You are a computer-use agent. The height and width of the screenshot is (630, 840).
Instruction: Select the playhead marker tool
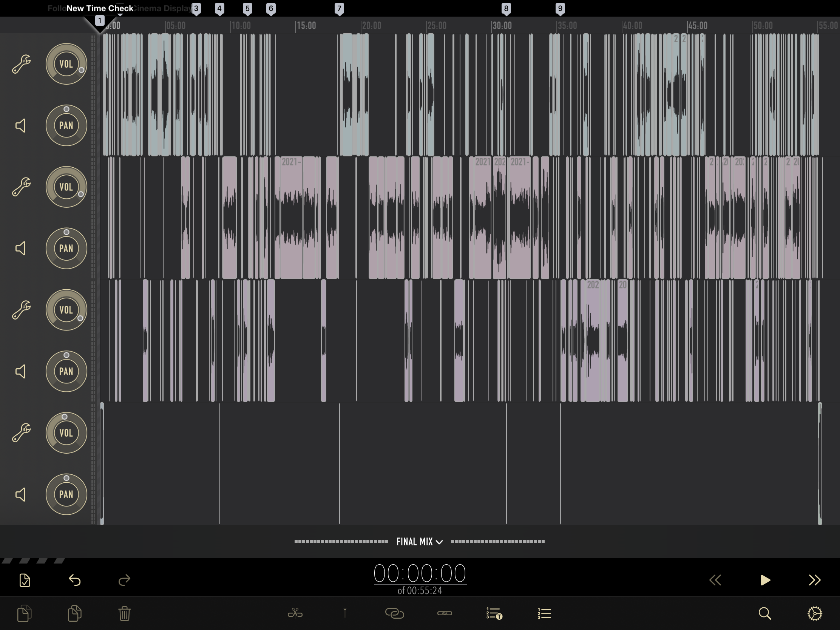click(x=345, y=613)
